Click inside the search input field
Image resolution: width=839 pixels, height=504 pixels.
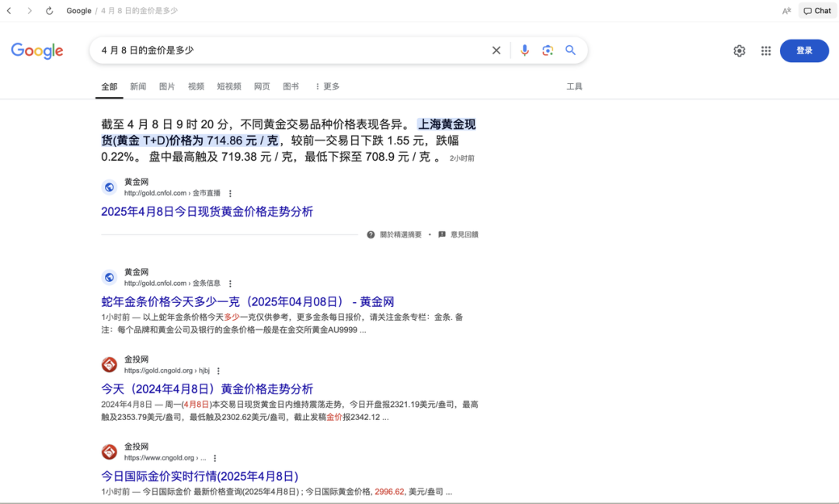pyautogui.click(x=295, y=50)
